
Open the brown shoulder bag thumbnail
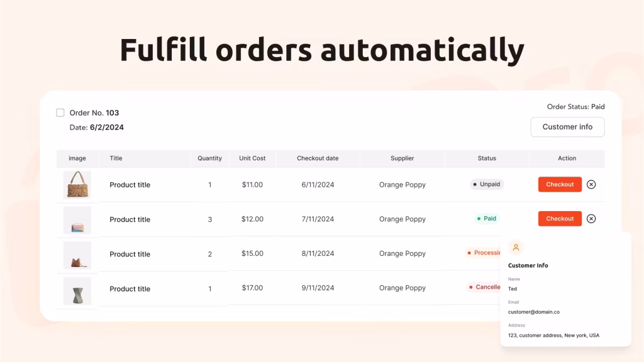tap(77, 255)
